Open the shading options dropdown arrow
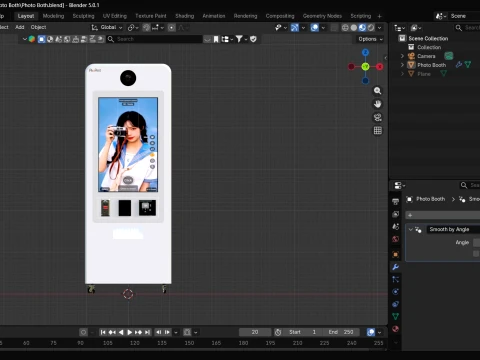 (379, 28)
